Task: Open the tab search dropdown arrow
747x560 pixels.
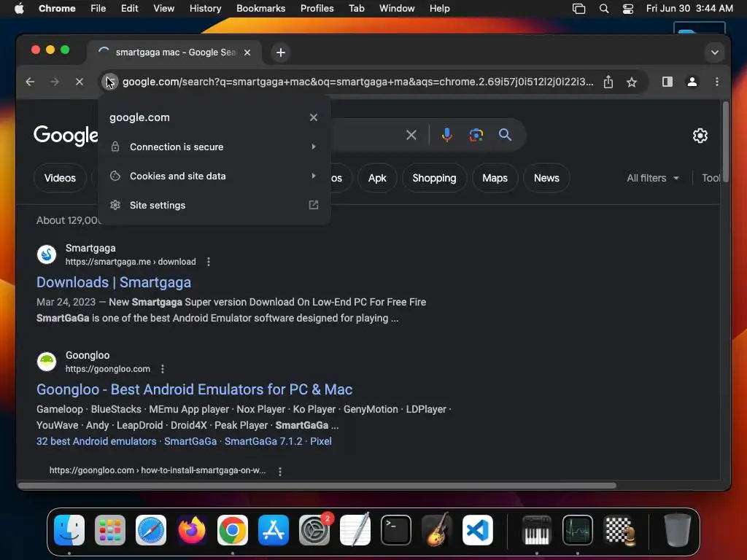Action: click(x=715, y=52)
